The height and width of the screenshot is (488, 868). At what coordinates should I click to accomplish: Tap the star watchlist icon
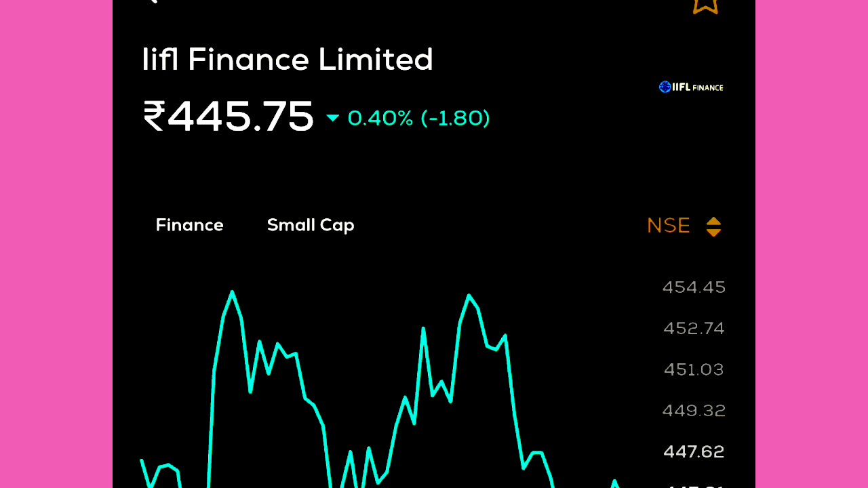click(x=705, y=4)
